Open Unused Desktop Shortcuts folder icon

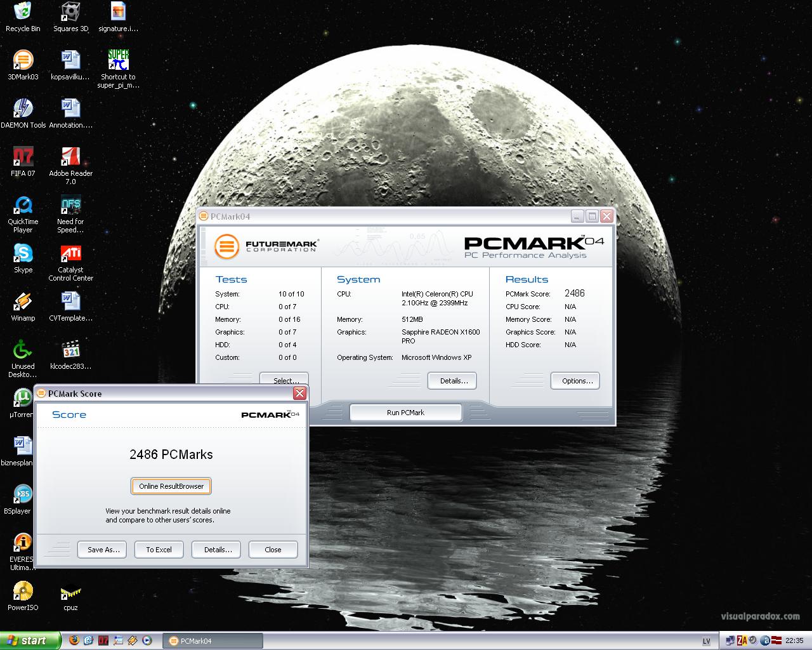coord(23,359)
